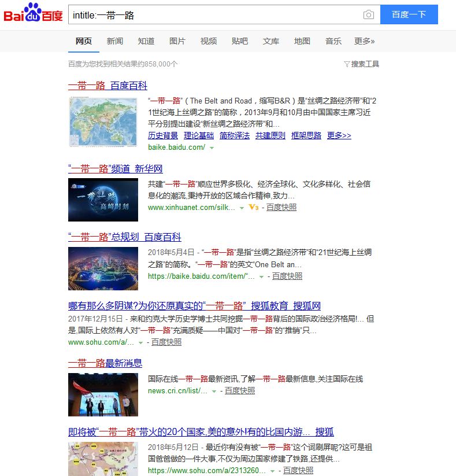This screenshot has width=456, height=476.
Task: Open result “一带一路”总规划_百度百科
Action: [125, 237]
